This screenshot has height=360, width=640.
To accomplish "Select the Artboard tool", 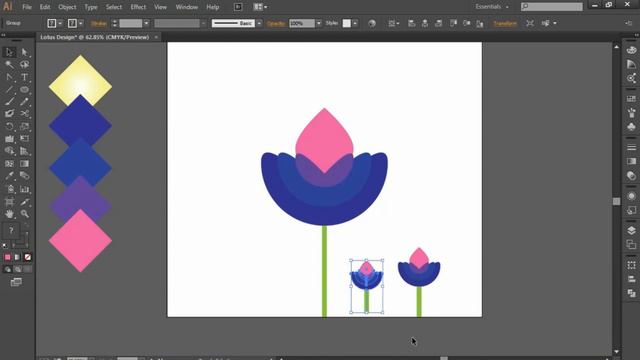I will click(x=9, y=202).
